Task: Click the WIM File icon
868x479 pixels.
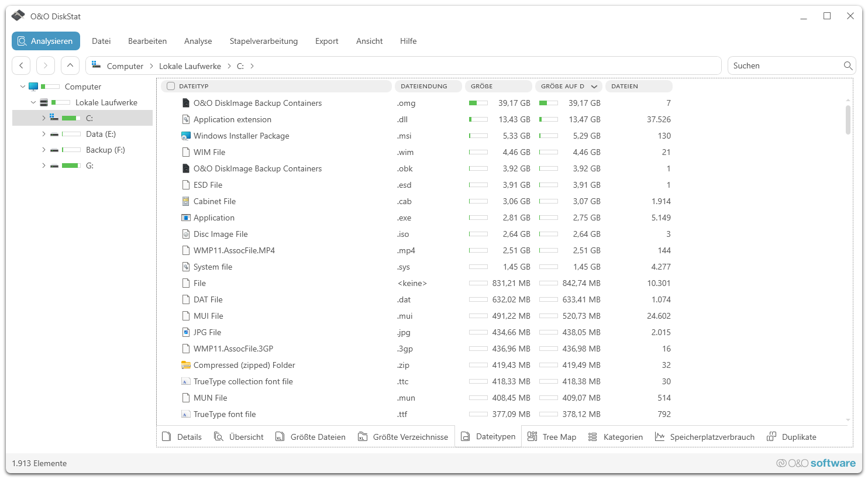Action: coord(186,152)
